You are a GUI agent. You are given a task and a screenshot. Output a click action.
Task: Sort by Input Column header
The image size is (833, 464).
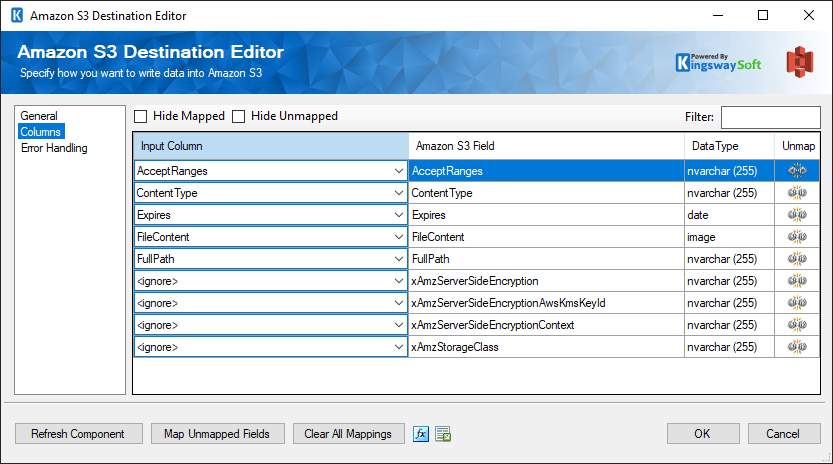pos(271,146)
